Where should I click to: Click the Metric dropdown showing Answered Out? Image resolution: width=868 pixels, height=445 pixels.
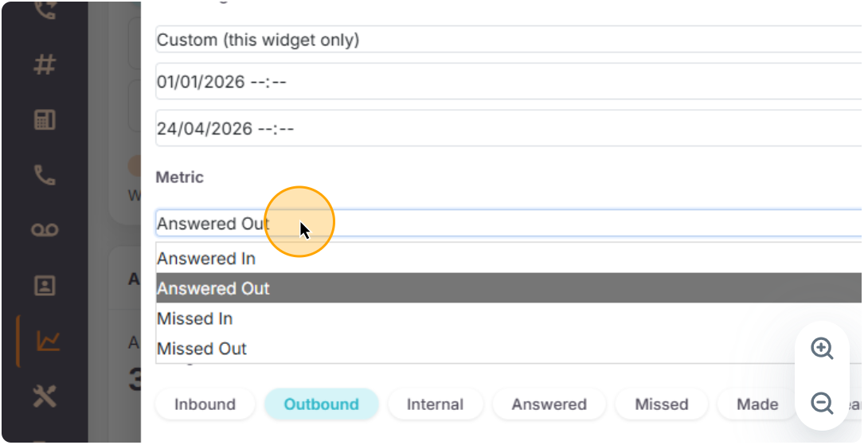tap(508, 224)
